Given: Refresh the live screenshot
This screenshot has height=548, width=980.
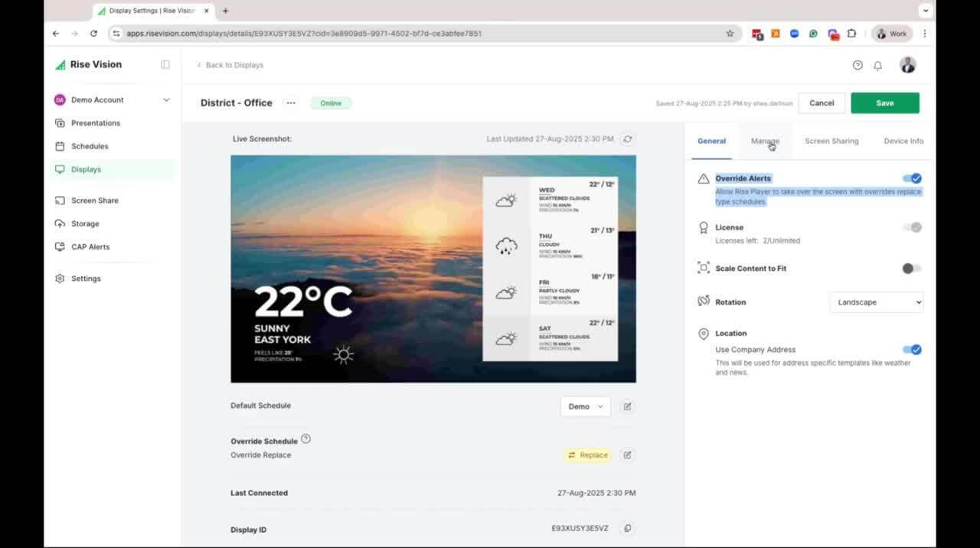Looking at the screenshot, I should (x=628, y=139).
